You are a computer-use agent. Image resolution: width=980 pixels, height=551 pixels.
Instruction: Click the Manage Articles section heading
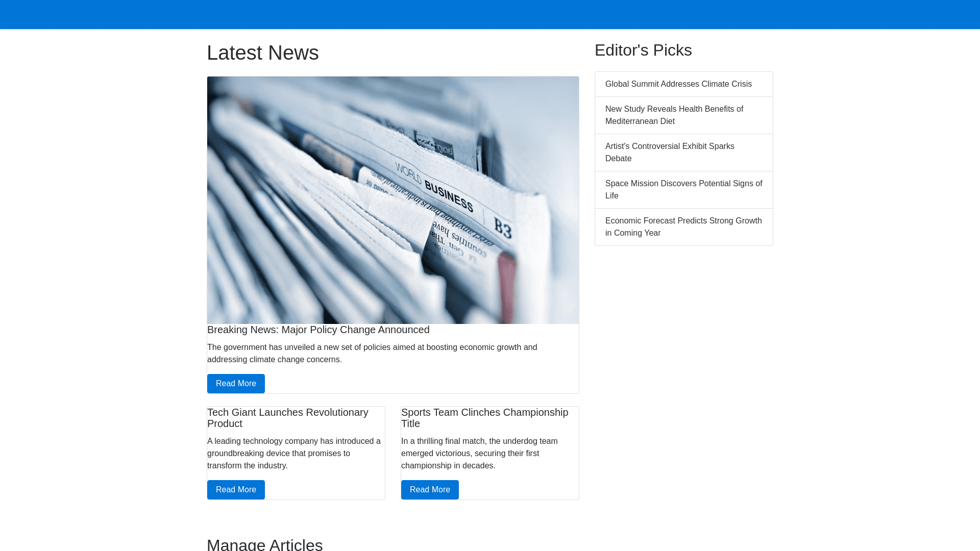264,544
